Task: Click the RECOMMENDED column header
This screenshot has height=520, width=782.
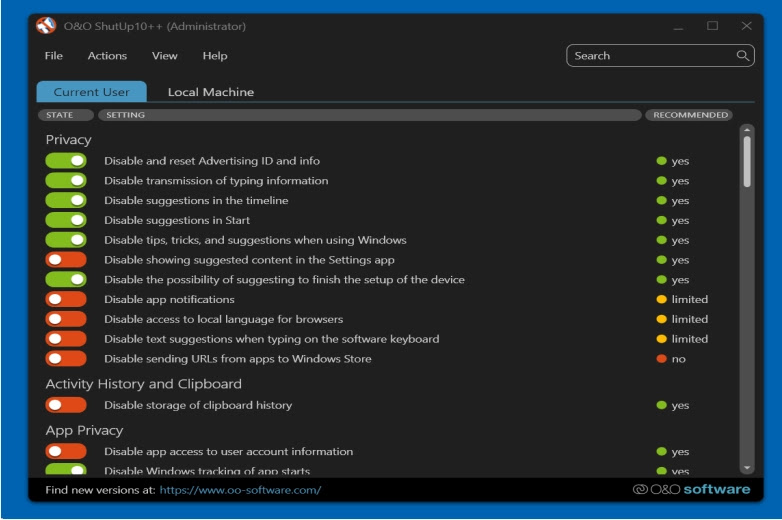Action: [690, 115]
